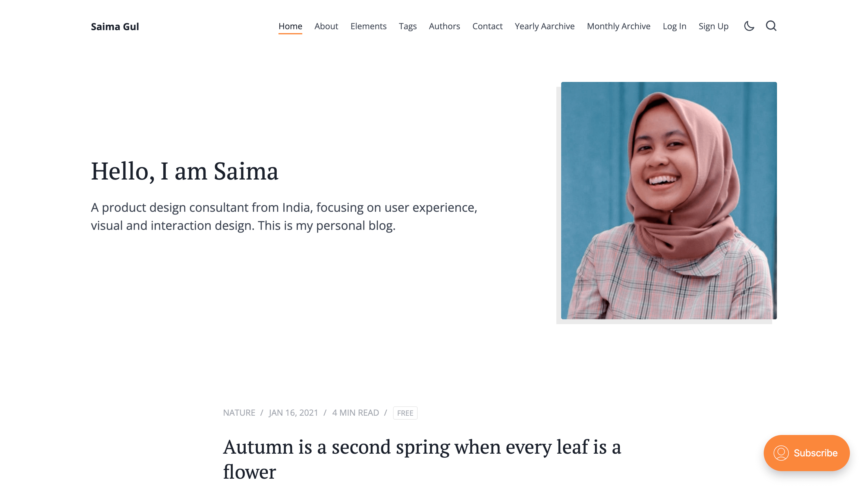Click the Log In link

(x=674, y=26)
